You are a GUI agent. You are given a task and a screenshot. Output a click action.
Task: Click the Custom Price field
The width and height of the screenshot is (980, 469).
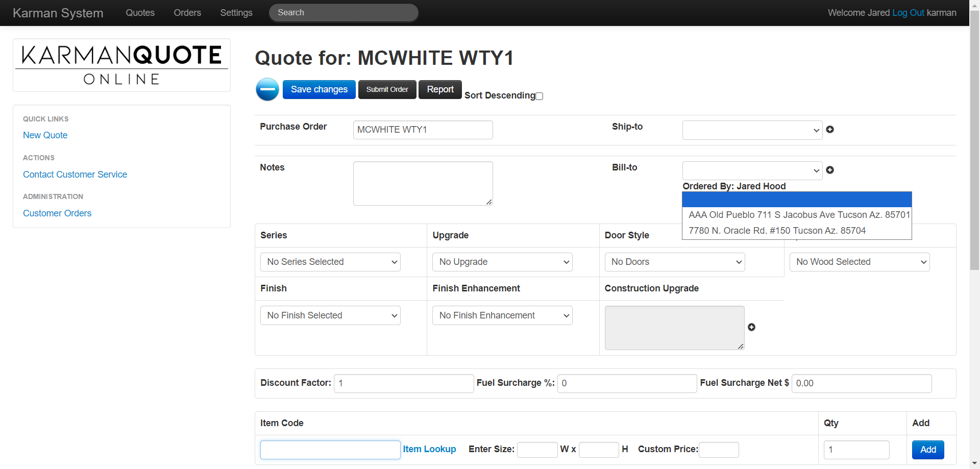719,450
